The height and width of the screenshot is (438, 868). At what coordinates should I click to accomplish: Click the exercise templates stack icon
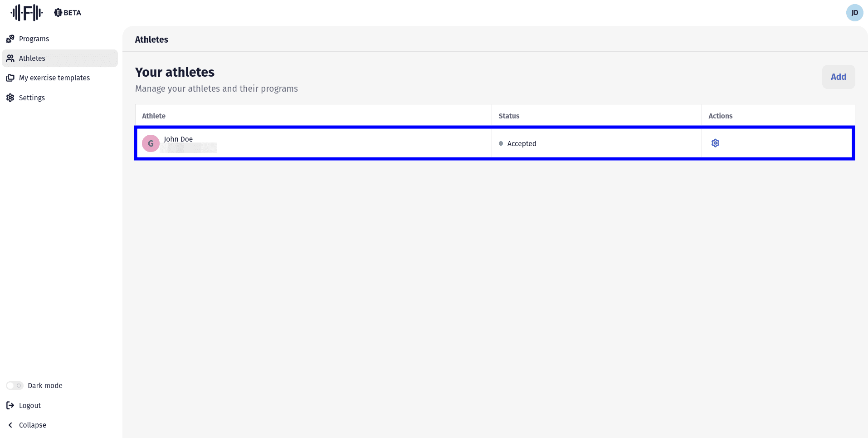pos(10,78)
